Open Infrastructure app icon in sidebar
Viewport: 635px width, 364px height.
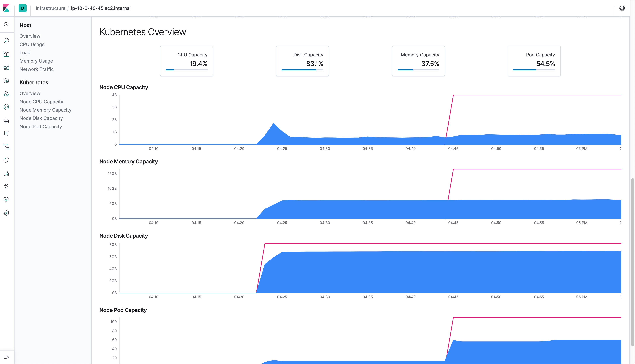[6, 120]
